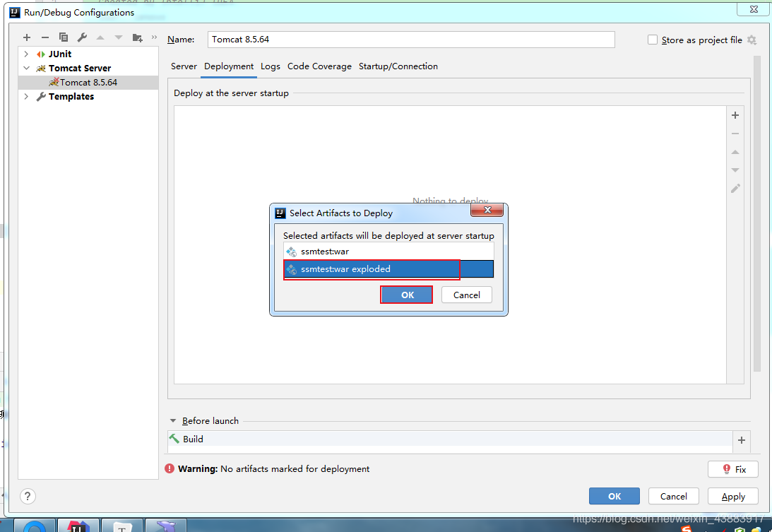Add deployment artifact with the plus in the Deploy panel
This screenshot has width=772, height=532.
(x=735, y=115)
